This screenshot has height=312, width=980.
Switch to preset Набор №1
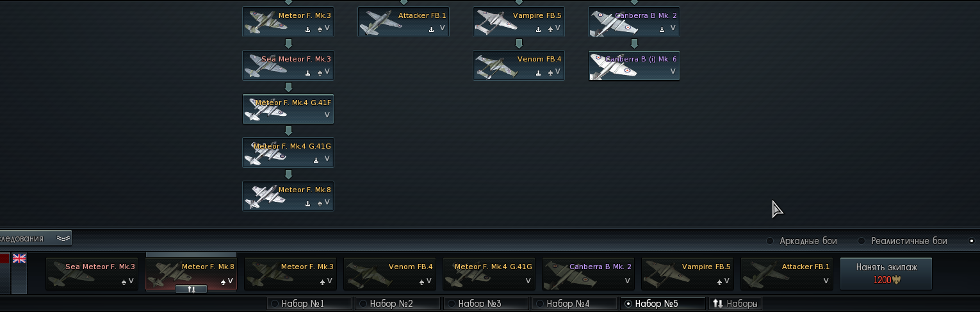[x=309, y=304]
